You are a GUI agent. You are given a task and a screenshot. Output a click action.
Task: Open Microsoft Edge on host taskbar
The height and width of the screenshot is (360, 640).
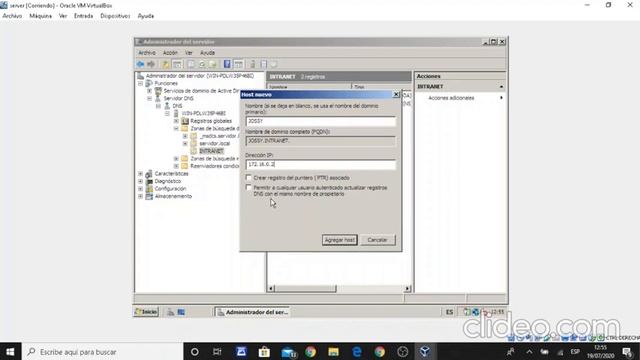(x=357, y=351)
